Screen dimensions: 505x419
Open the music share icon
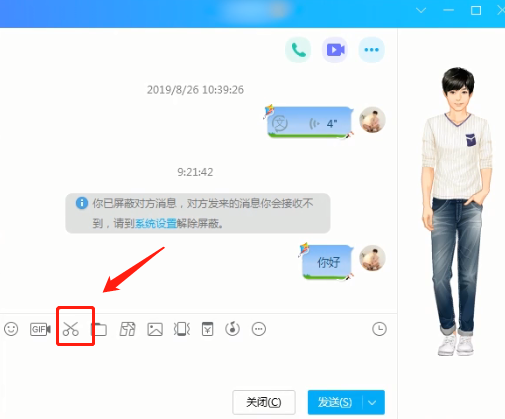coord(232,329)
